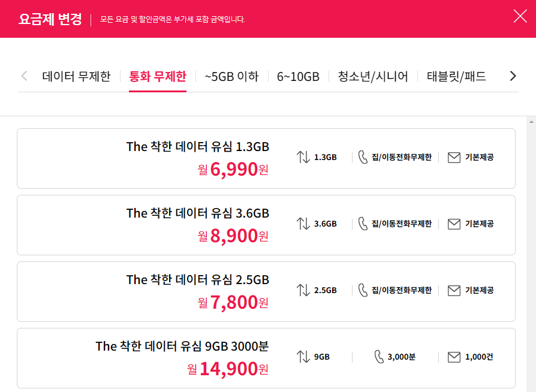Click the right chevron to reveal more categories
Screen dimensions: 536x392
513,76
